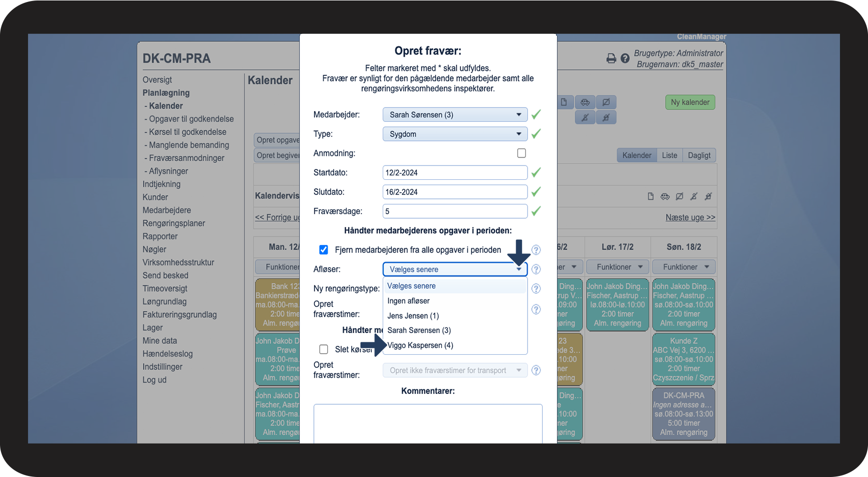The height and width of the screenshot is (477, 868).
Task: Select the Kalender view tab beside Liste
Action: [637, 155]
